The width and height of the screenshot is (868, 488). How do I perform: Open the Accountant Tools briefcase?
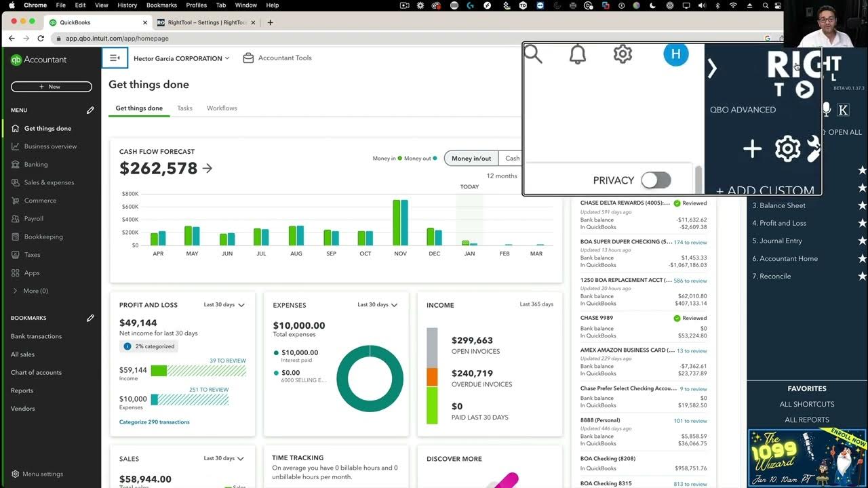point(277,58)
